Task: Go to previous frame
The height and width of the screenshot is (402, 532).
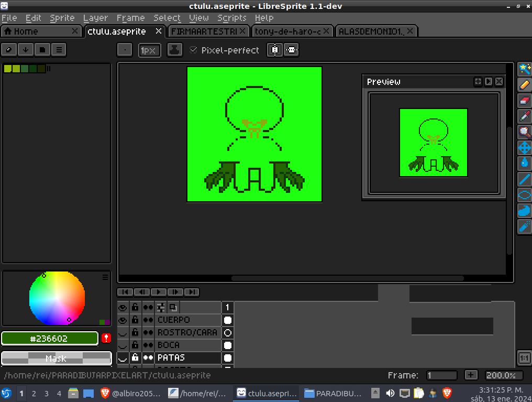Action: pyautogui.click(x=142, y=292)
